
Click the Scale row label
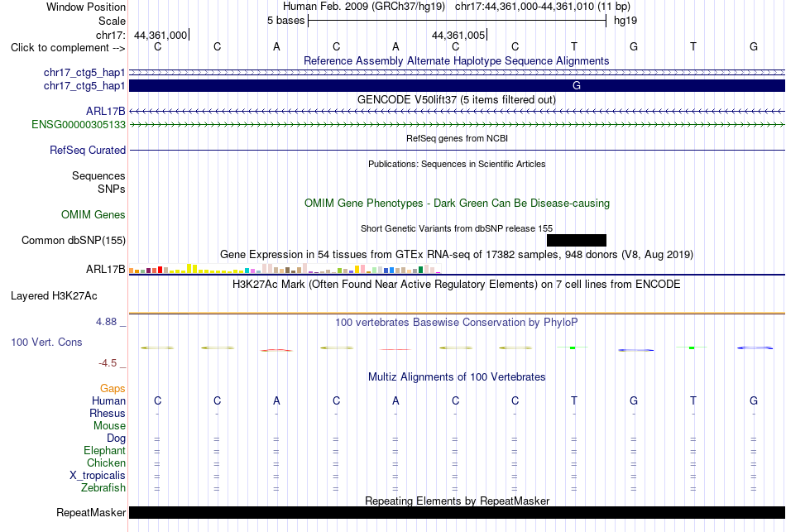point(112,21)
